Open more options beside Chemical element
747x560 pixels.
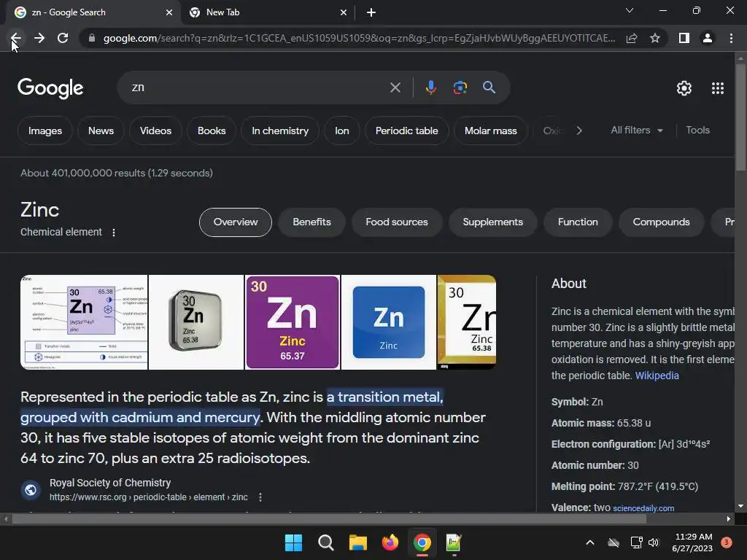coord(113,233)
